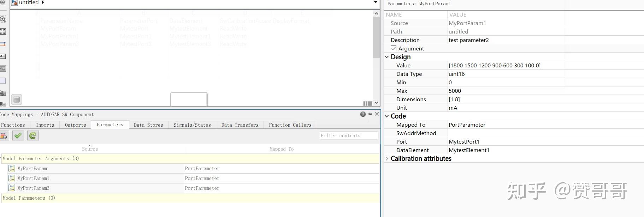Click the canvas scrollbar up arrow

coord(377,13)
